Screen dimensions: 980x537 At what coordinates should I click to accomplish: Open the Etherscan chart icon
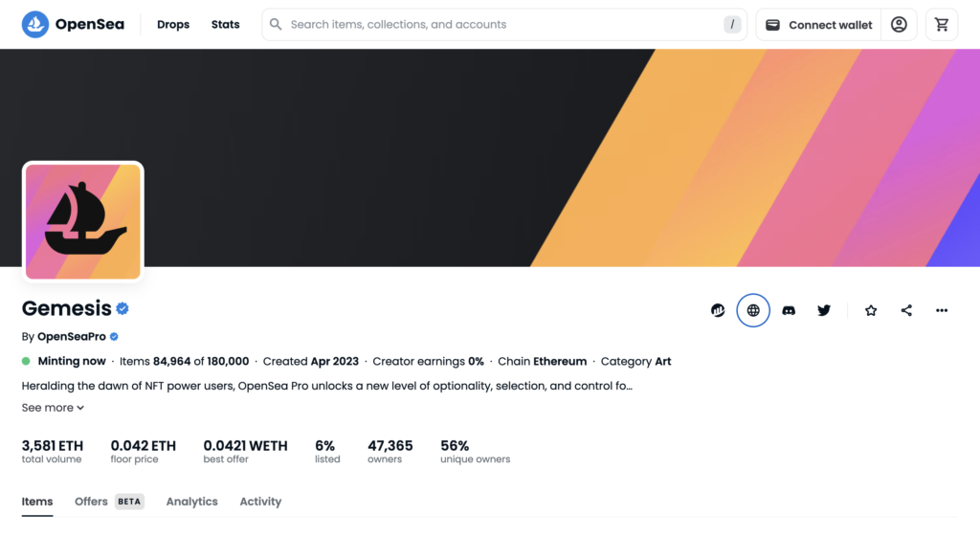(x=718, y=310)
